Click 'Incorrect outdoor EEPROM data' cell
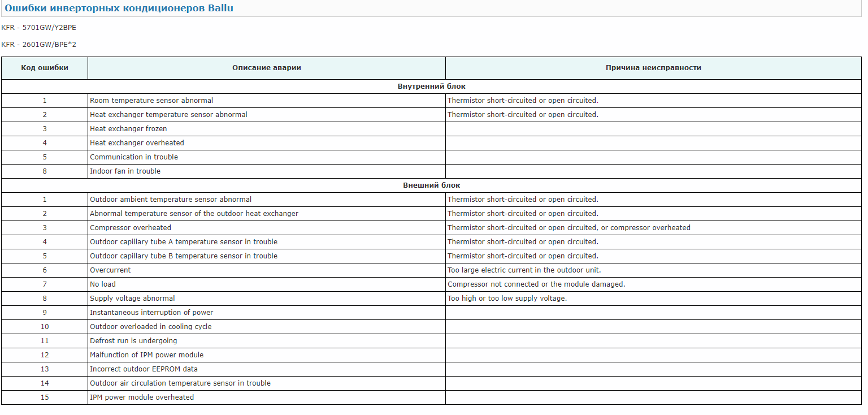Screen dimensions: 868x415 point(144,369)
